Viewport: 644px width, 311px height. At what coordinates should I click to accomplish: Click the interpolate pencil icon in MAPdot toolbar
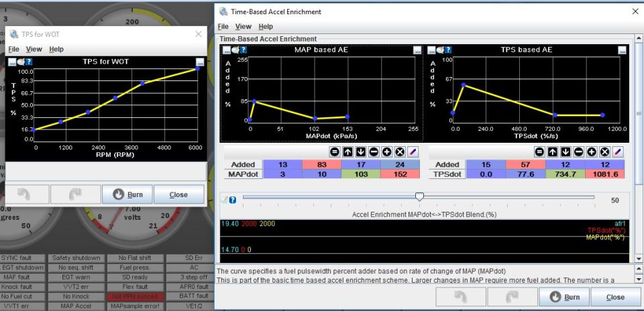(x=413, y=152)
